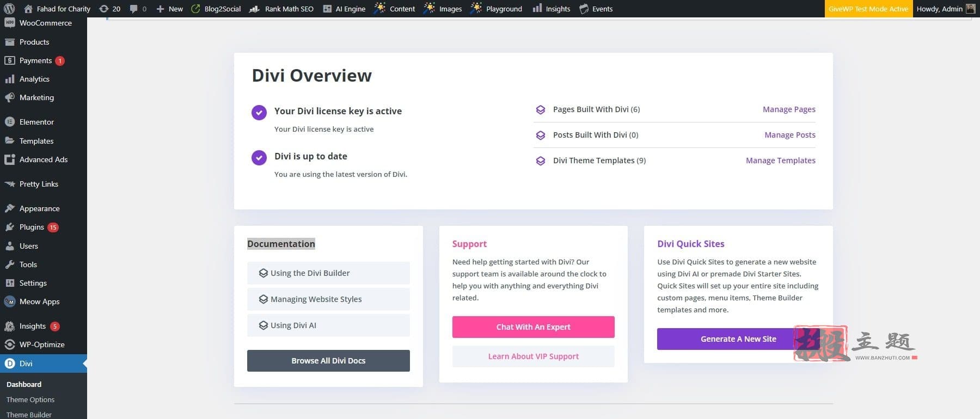Open the Blog2Social icon
The image size is (980, 419).
pyautogui.click(x=195, y=9)
